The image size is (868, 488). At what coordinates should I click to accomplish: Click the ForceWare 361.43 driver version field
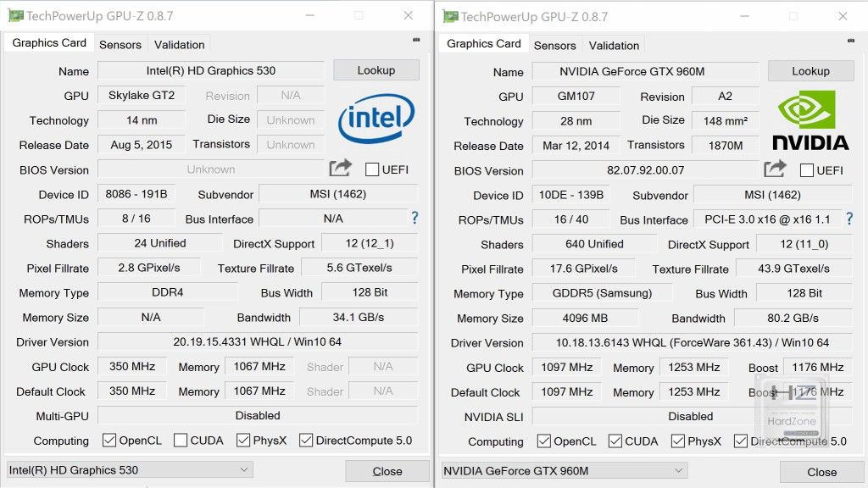pos(692,343)
